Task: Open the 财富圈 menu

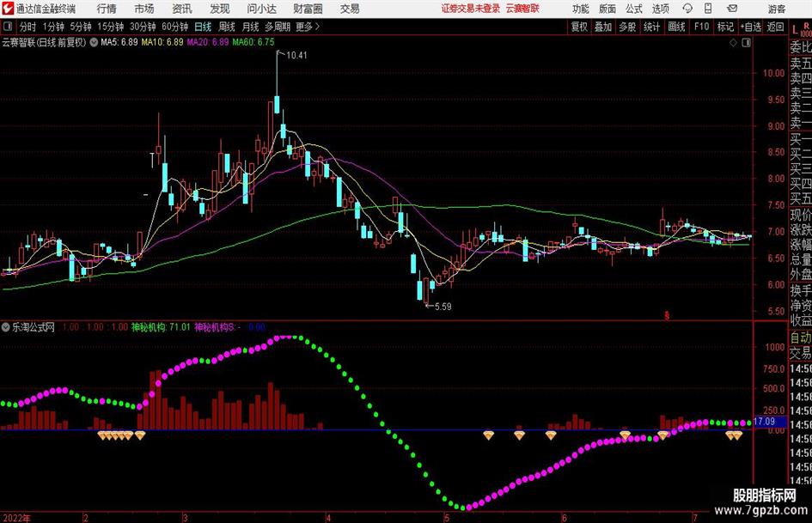Action: pos(308,9)
